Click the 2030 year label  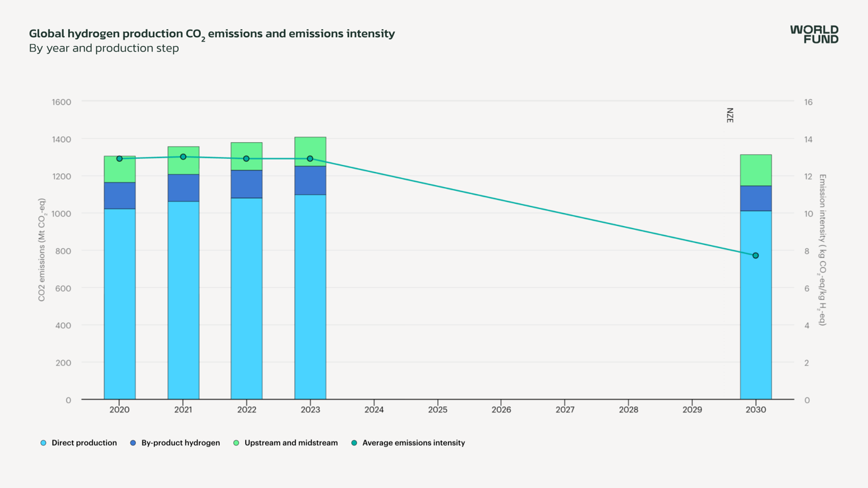pos(755,409)
